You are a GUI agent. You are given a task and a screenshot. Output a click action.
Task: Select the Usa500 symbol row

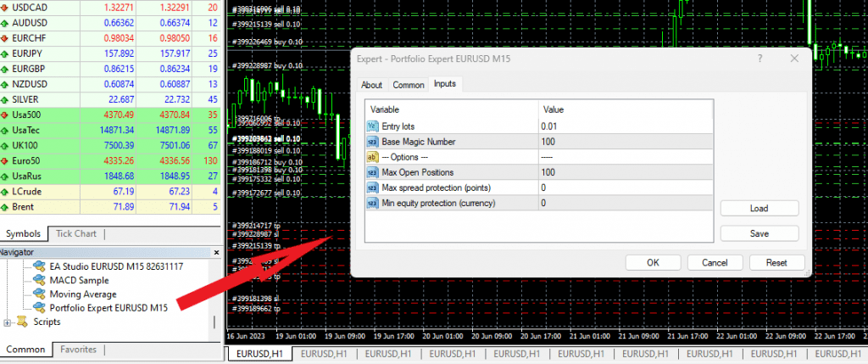click(110, 115)
